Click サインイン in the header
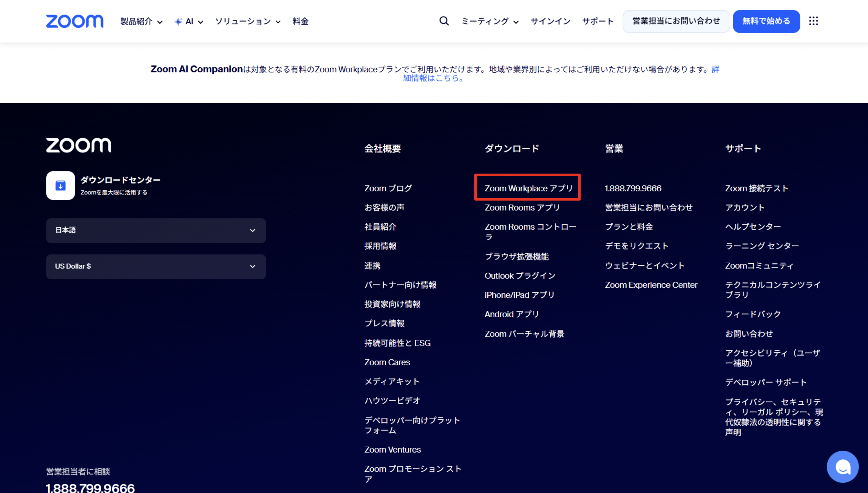868x493 pixels. pos(550,22)
